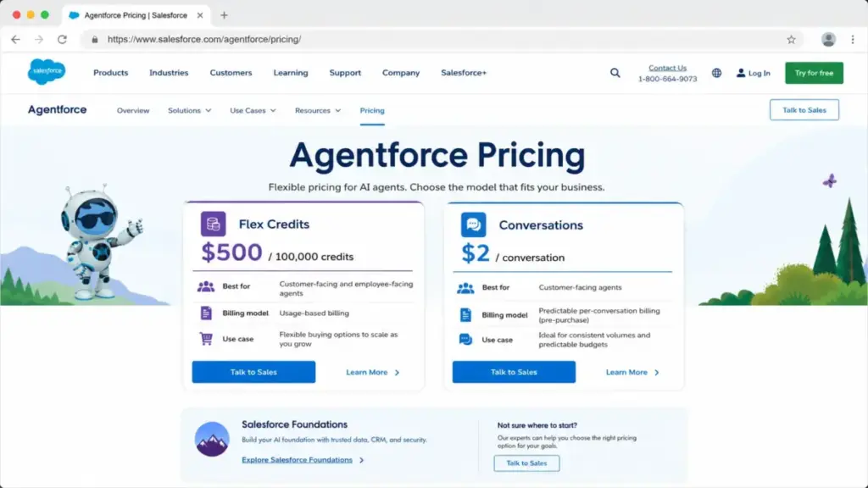
Task: Click the Salesforce Foundations mountain icon
Action: [212, 440]
